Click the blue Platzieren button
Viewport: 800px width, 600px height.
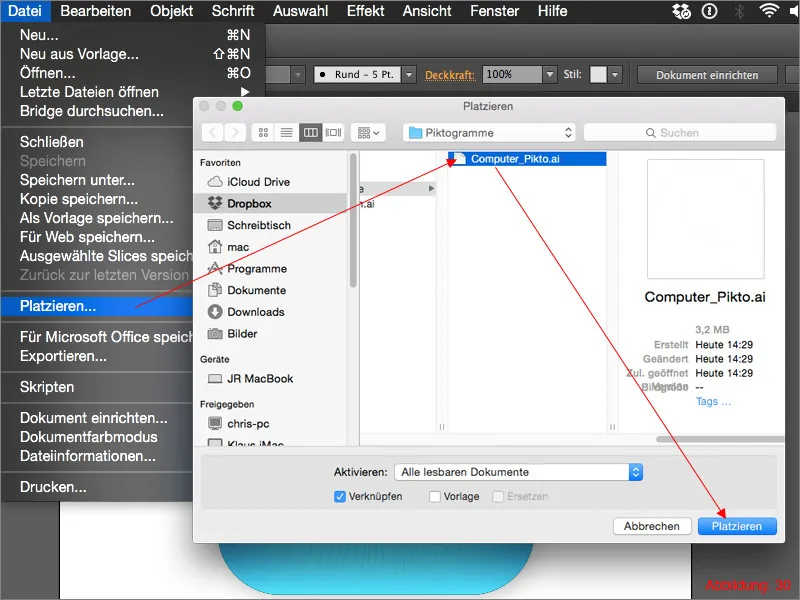point(737,526)
